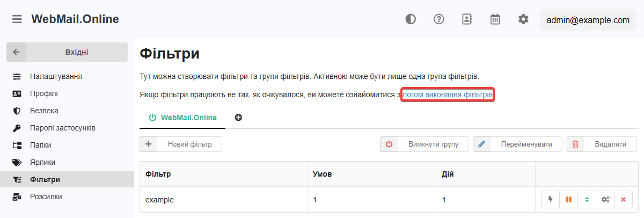
Task: Go back to Вхідні inbox
Action: pyautogui.click(x=67, y=52)
